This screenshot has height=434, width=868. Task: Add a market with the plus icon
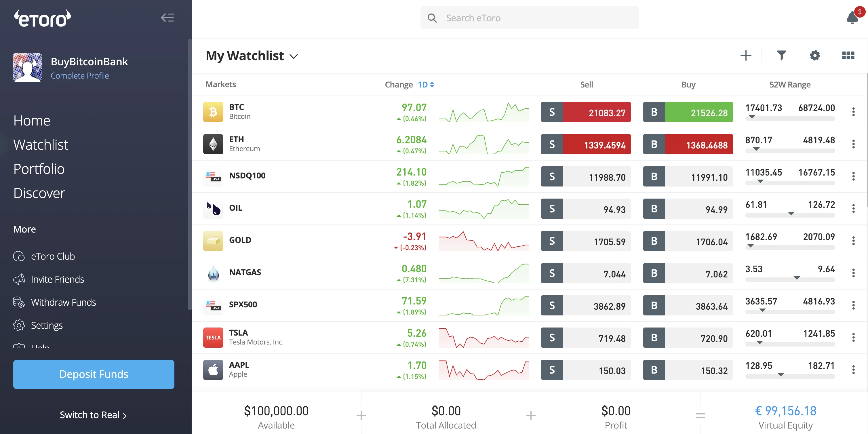[x=746, y=56]
